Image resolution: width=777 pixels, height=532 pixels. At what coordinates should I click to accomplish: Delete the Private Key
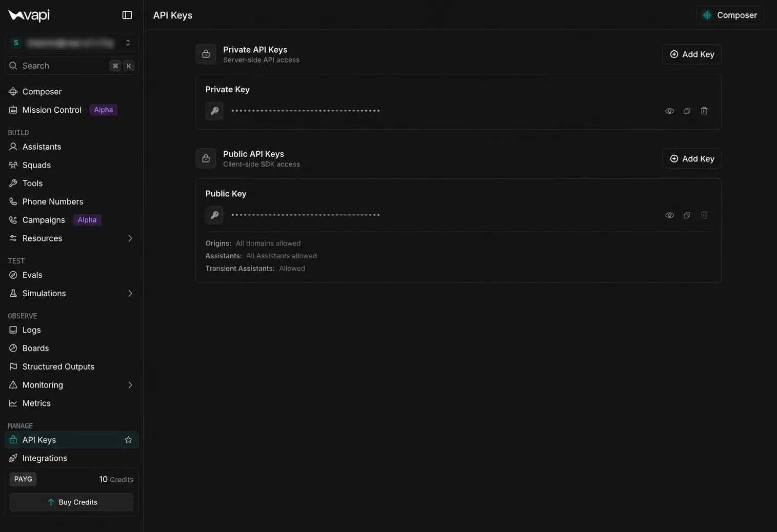[x=704, y=111]
